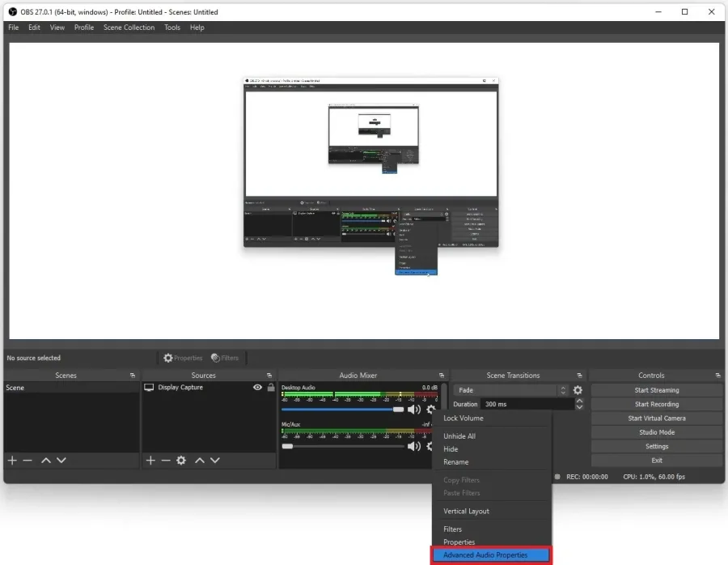Open the Scene Collection menu
This screenshot has width=728, height=565.
pos(129,28)
